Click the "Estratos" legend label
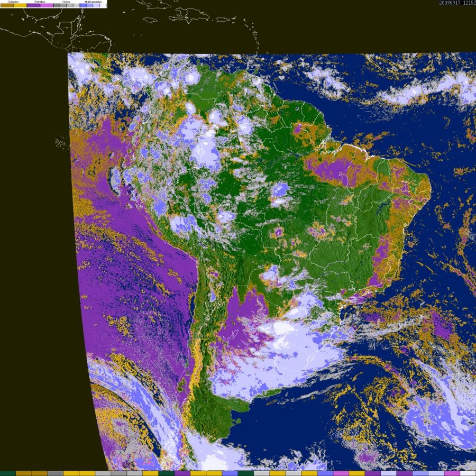Screen dimensions: 476x476 tap(40, 2)
